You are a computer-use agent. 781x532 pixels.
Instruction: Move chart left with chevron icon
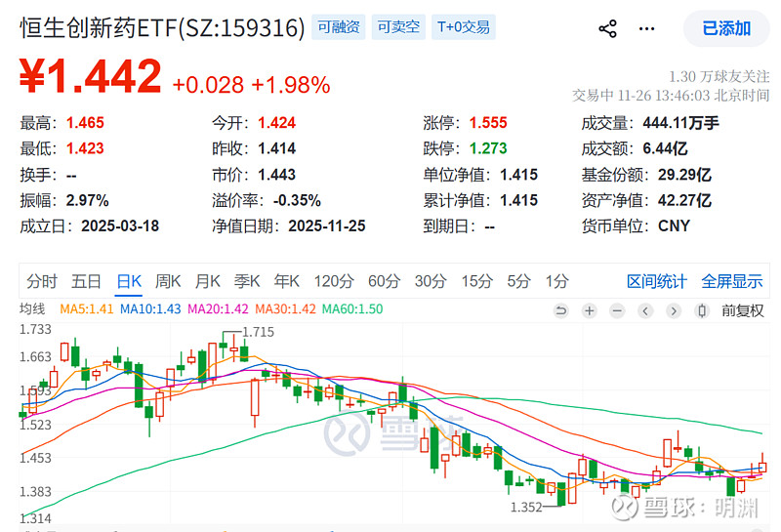[645, 311]
